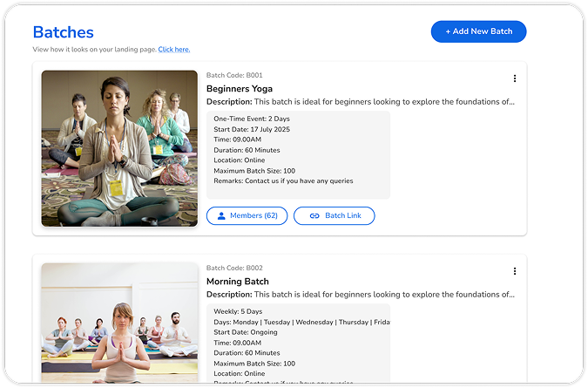This screenshot has height=388, width=588.
Task: Click the Batches page heading
Action: [64, 32]
